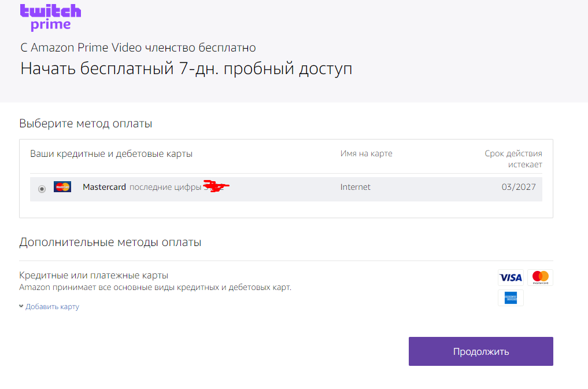Click the American Express card logo
588x389 pixels.
(511, 298)
